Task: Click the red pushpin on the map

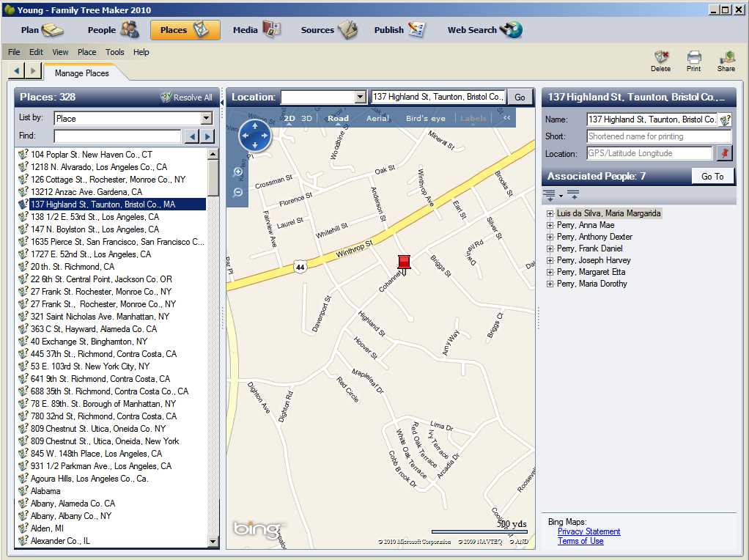Action: [x=404, y=265]
